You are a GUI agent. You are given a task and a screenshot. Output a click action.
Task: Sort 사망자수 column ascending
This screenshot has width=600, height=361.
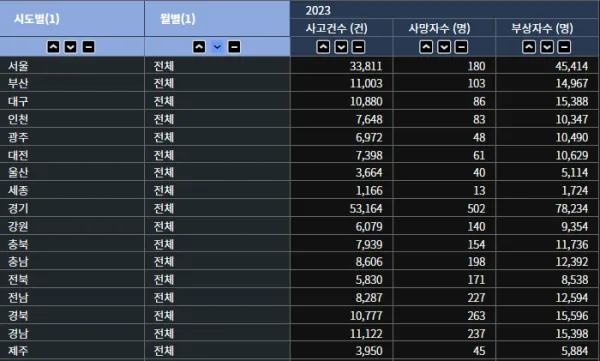tap(426, 47)
